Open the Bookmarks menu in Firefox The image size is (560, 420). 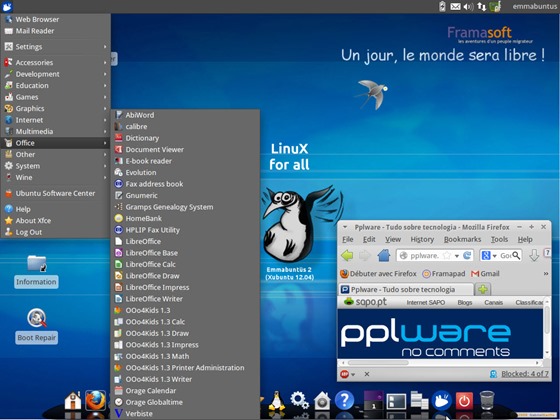(462, 240)
